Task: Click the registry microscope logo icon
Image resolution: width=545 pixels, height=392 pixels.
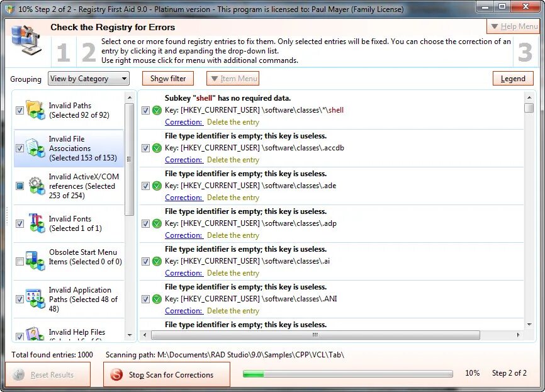Action: point(26,41)
